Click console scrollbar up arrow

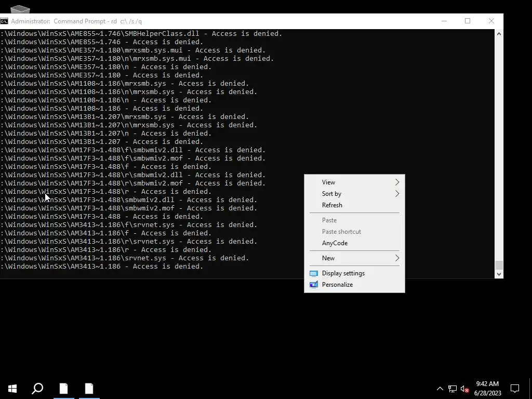coord(499,34)
